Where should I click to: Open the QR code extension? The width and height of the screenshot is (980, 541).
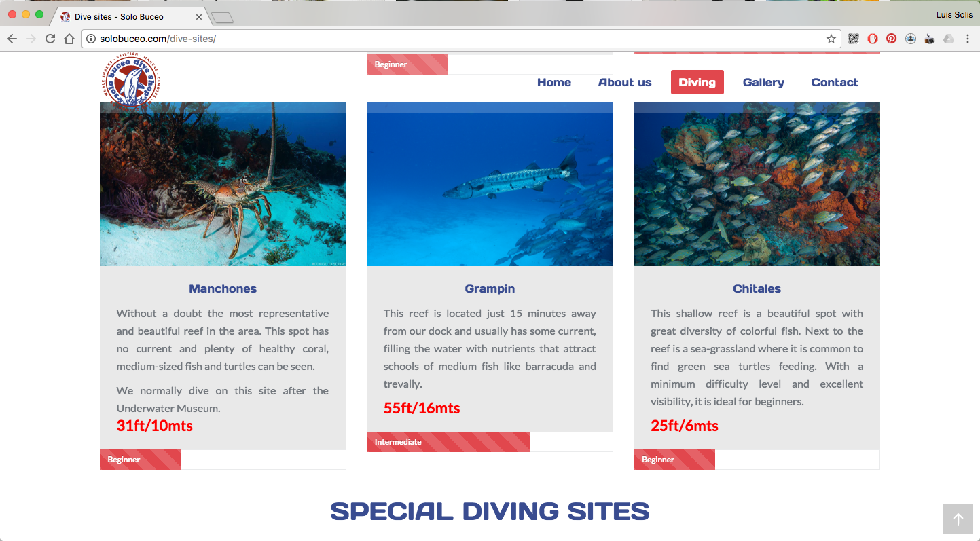854,39
